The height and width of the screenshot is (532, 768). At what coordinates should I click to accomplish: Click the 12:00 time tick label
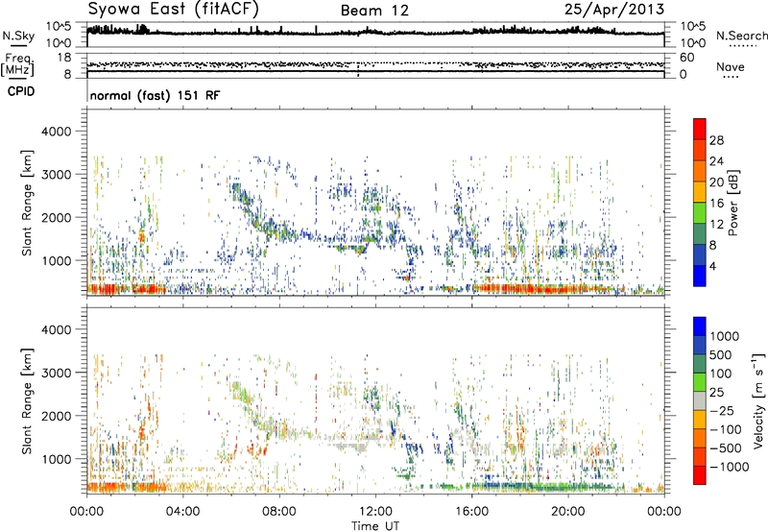pyautogui.click(x=375, y=512)
